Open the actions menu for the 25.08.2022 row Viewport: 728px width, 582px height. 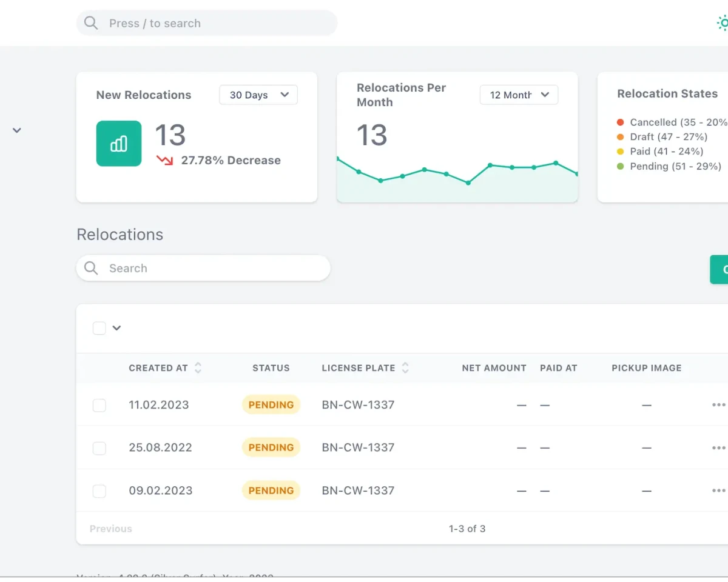point(718,447)
